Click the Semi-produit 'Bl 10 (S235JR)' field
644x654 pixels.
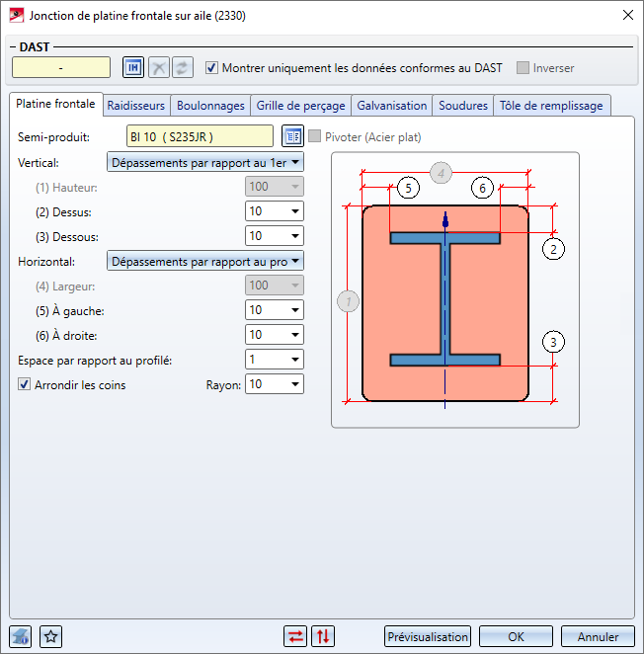pos(200,136)
